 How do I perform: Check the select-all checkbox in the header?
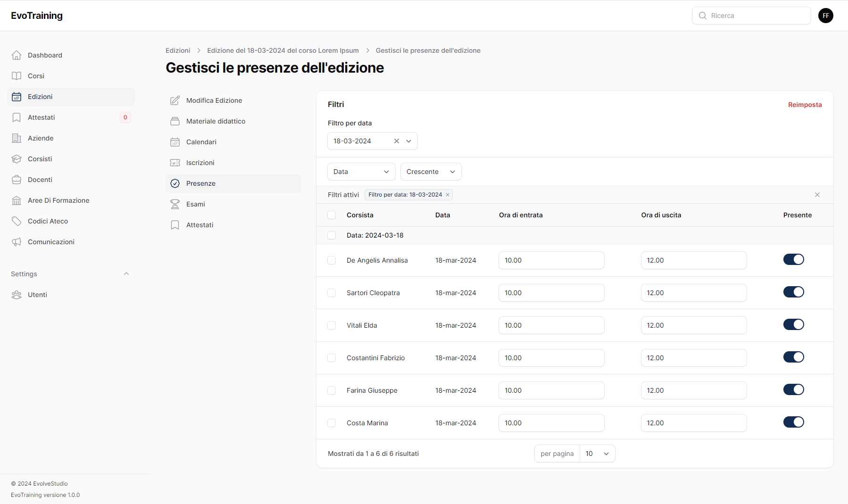[332, 215]
